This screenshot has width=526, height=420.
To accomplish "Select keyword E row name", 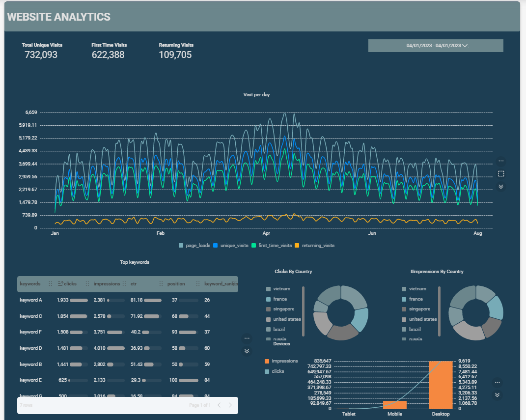I will pos(31,380).
